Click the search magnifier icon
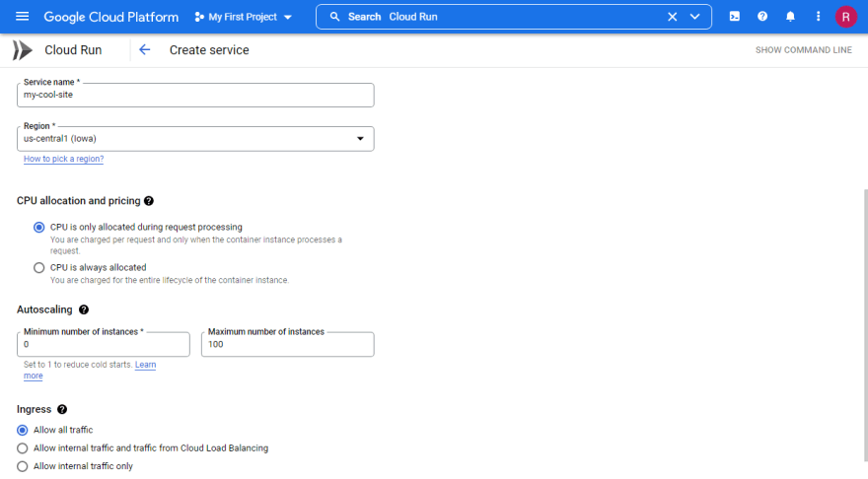This screenshot has width=868, height=479. coord(334,17)
